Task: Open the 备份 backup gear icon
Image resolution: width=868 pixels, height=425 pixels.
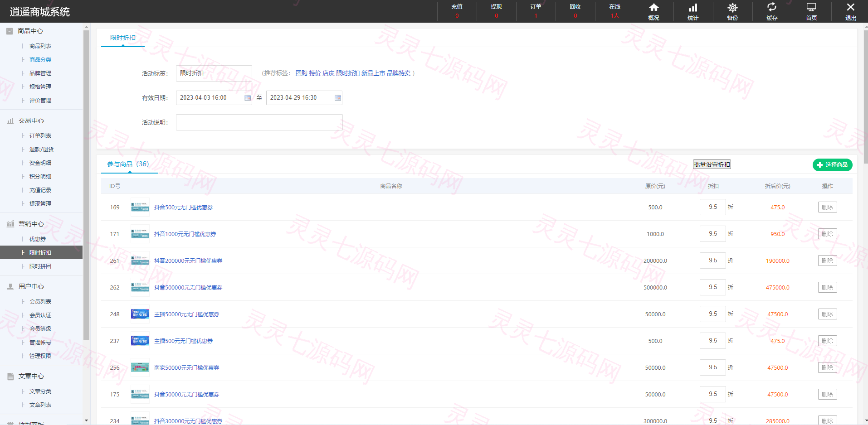Action: (732, 11)
